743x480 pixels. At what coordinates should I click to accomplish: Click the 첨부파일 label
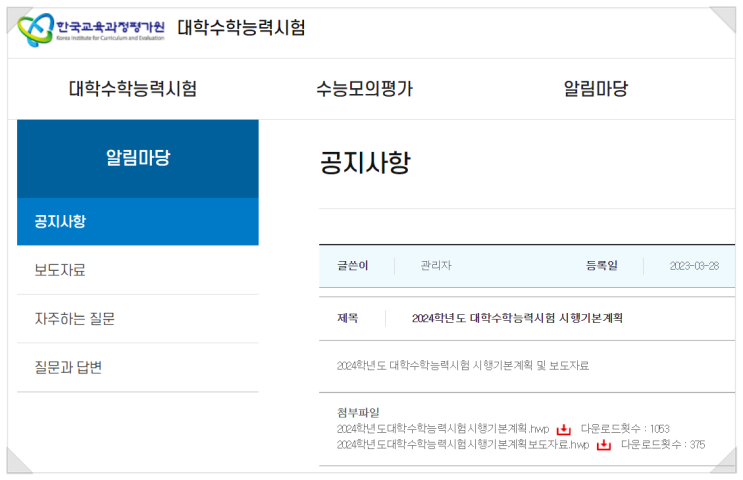(x=358, y=413)
